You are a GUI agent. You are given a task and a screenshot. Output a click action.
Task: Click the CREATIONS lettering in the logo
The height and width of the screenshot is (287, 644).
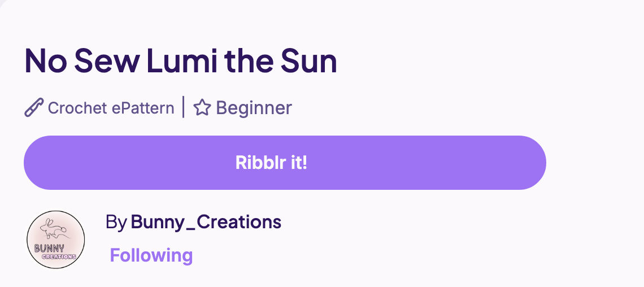pos(59,256)
